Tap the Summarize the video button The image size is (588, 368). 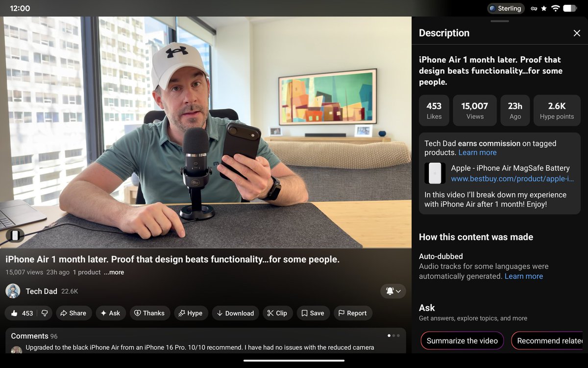click(462, 341)
